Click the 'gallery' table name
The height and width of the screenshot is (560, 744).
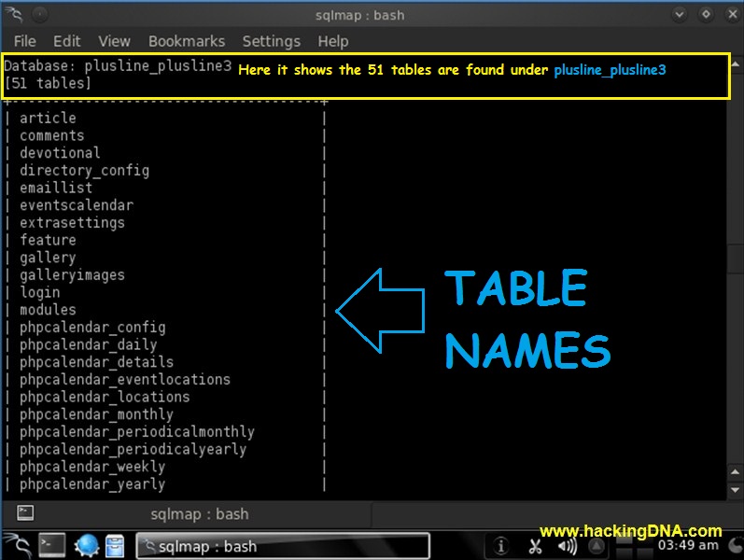48,259
